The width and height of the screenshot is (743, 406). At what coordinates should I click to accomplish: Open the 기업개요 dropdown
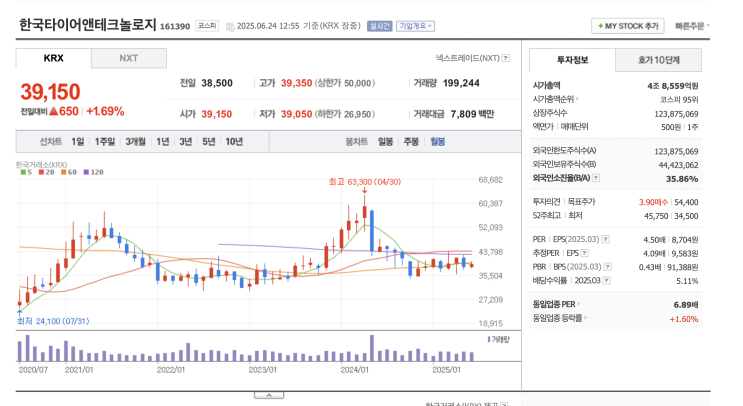click(416, 26)
